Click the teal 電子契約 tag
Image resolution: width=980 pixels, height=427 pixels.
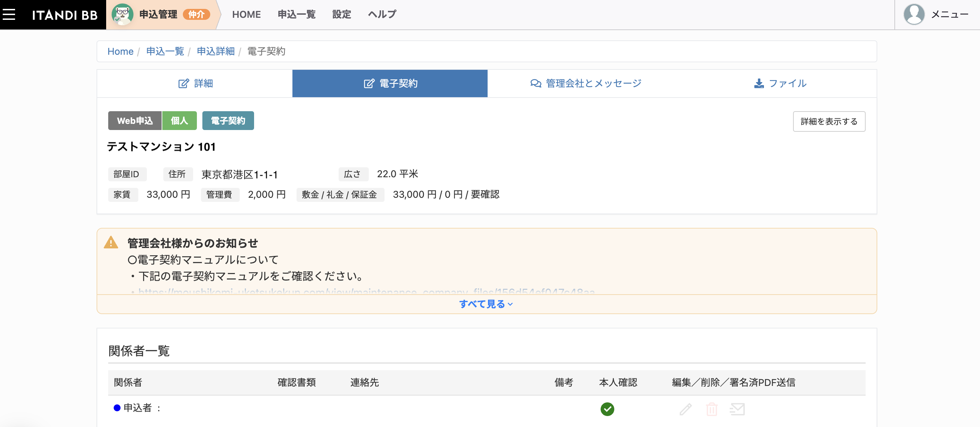point(228,120)
